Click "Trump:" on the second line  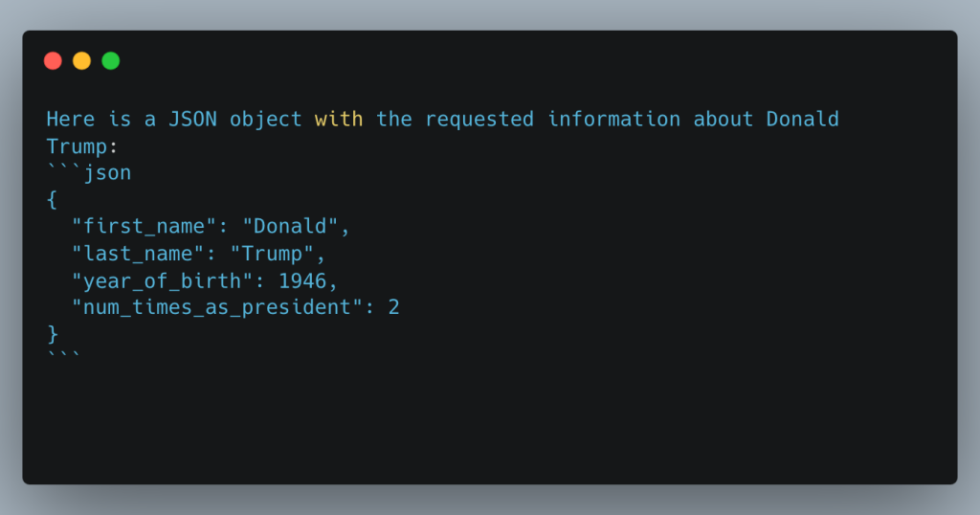(x=82, y=146)
